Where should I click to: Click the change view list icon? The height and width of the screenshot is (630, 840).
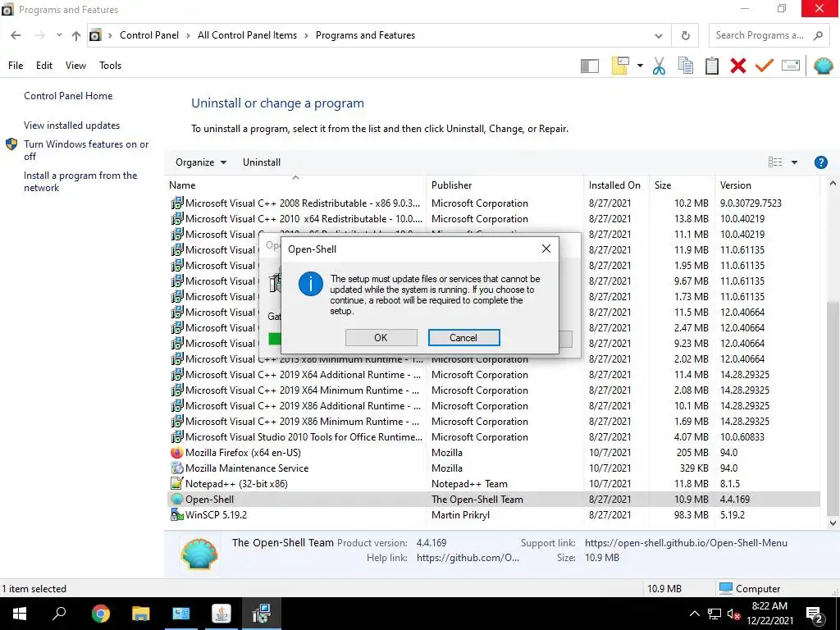775,162
